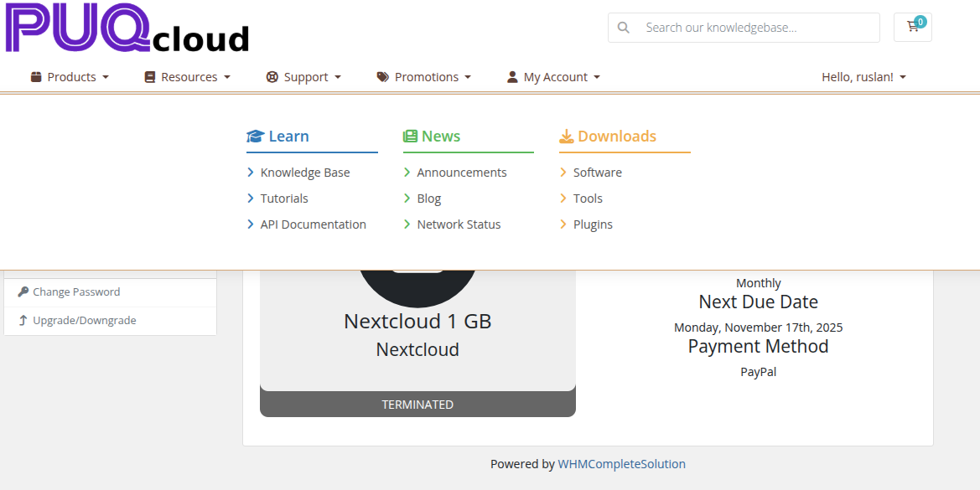Expand the Promotions dropdown
The image size is (980, 490).
(423, 77)
